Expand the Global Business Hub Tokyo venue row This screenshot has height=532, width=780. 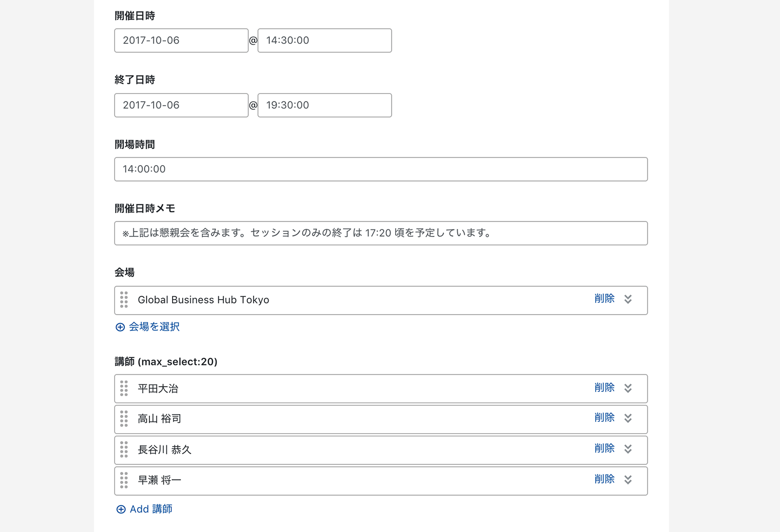pos(628,299)
